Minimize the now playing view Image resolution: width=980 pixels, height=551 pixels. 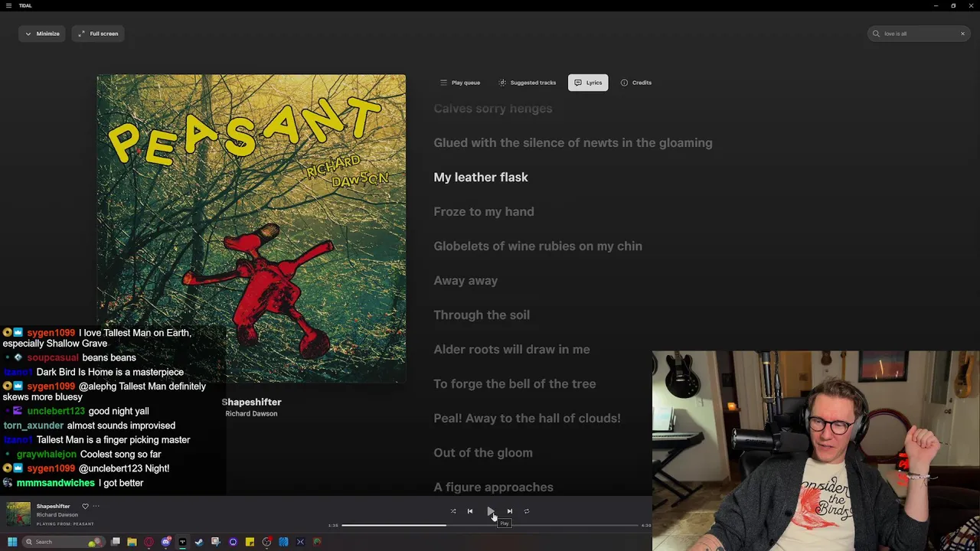pos(41,34)
